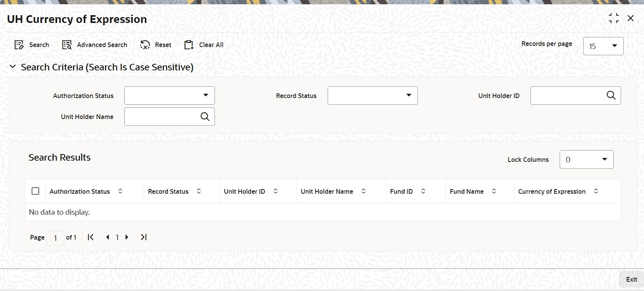Click Unit Holder Name lookup magnifier
644x291 pixels.
tap(205, 116)
